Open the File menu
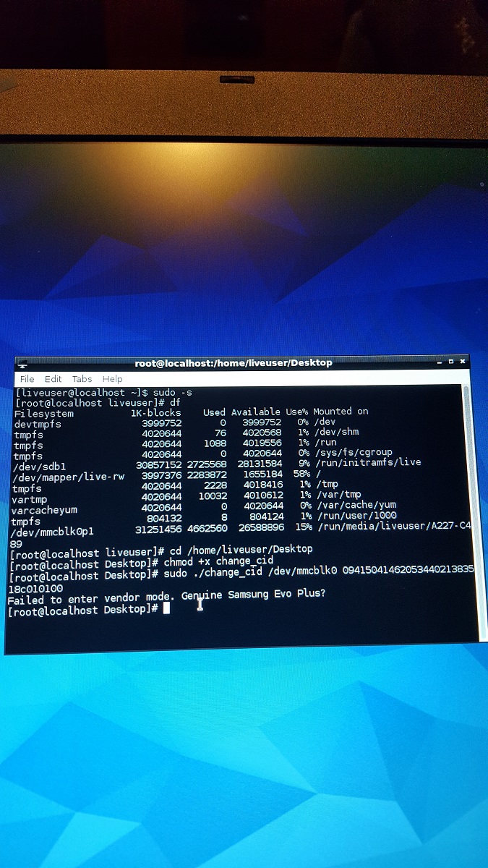488x868 pixels. (x=27, y=379)
